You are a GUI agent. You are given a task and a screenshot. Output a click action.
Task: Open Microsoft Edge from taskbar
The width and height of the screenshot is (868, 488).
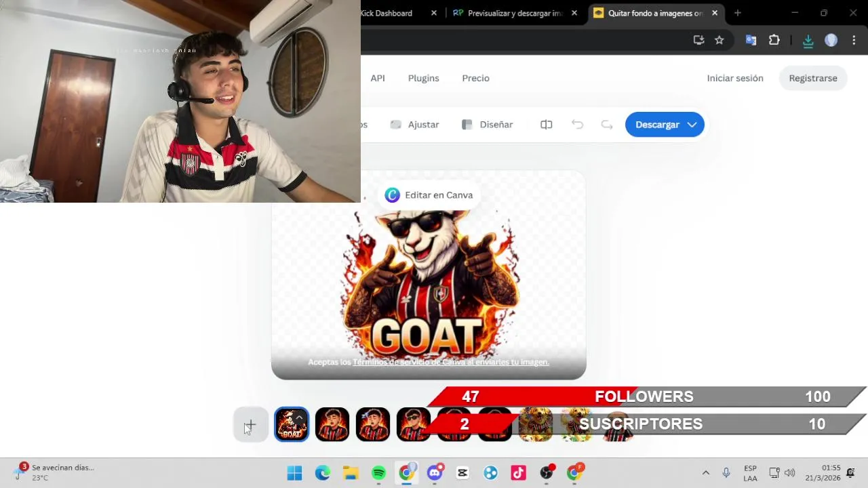[323, 472]
